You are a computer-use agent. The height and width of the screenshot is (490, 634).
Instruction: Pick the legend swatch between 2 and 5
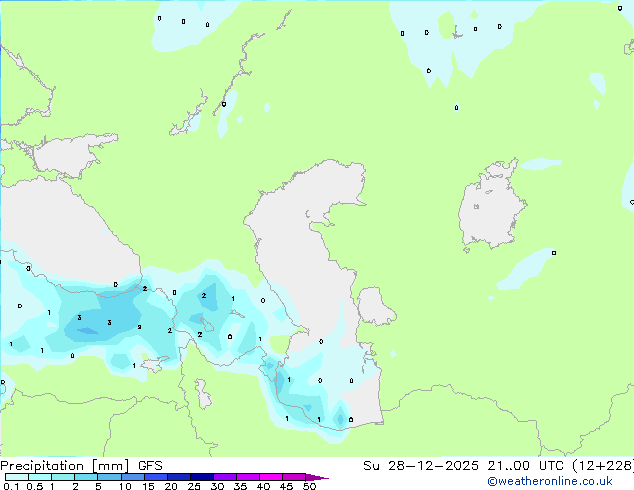[x=86, y=477]
